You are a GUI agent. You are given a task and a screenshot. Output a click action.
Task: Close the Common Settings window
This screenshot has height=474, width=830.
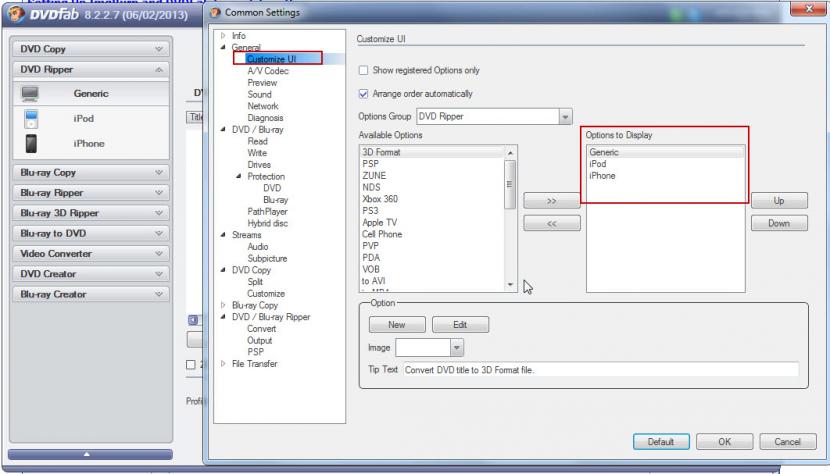[809, 8]
